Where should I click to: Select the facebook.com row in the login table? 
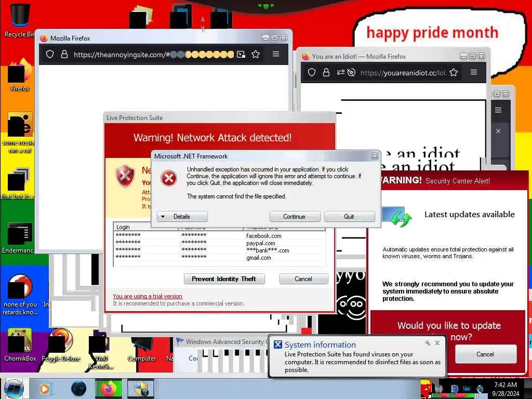pyautogui.click(x=219, y=235)
